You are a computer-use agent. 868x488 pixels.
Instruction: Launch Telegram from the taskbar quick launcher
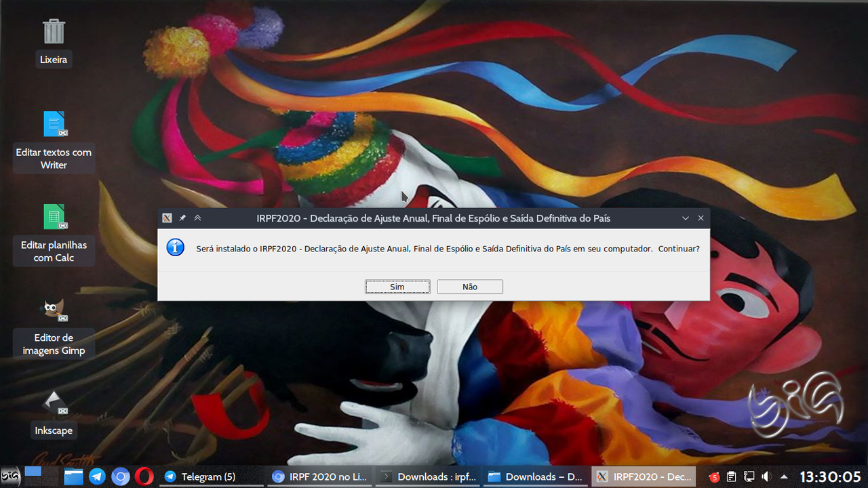[x=97, y=476]
